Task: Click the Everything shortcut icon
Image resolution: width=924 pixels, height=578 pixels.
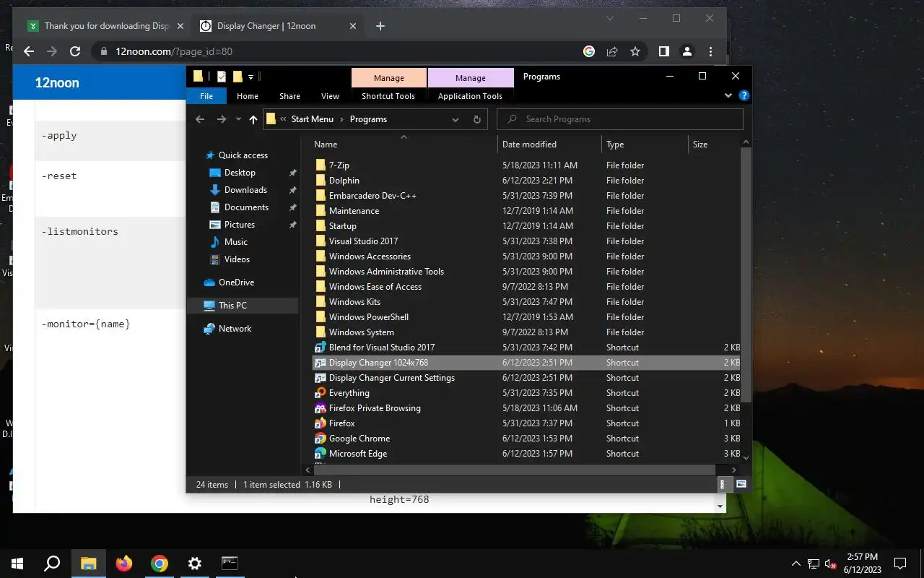Action: (321, 393)
